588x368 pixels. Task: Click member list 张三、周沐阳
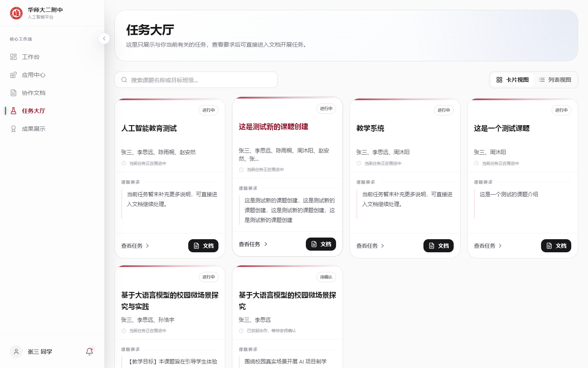pyautogui.click(x=490, y=152)
